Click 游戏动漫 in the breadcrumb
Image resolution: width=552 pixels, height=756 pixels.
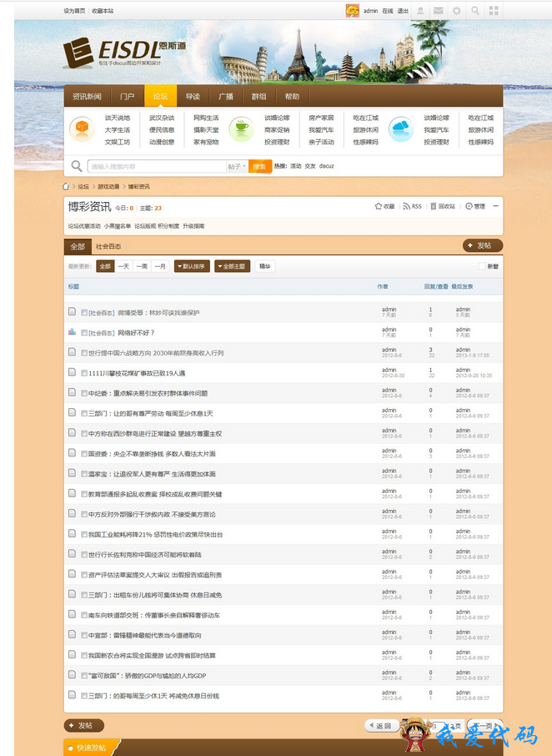[108, 187]
